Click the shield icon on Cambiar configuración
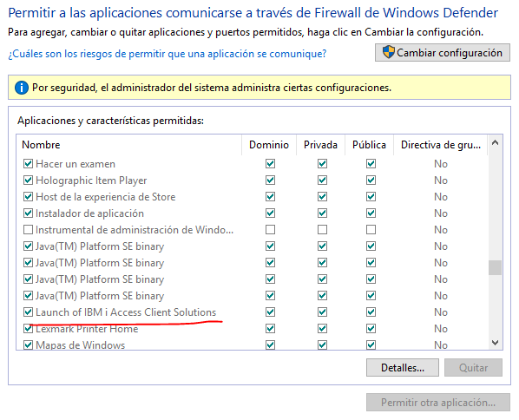 point(388,52)
